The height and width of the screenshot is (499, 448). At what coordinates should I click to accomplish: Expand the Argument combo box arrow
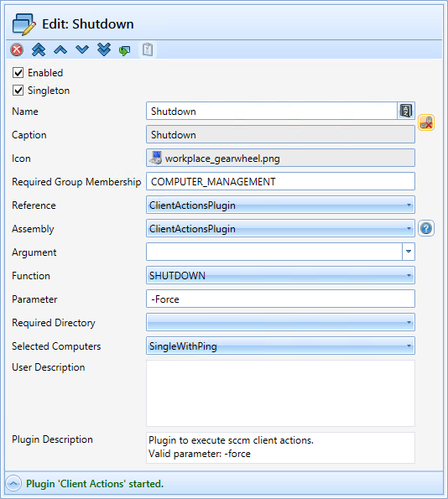[x=409, y=252]
